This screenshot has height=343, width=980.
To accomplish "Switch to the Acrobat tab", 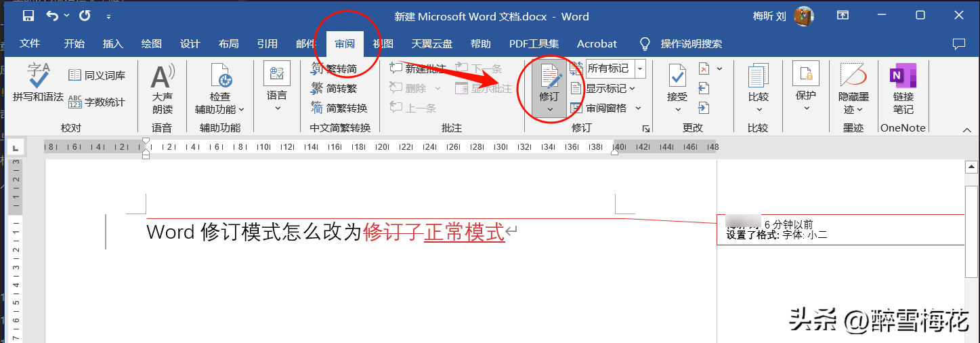I will tap(597, 43).
